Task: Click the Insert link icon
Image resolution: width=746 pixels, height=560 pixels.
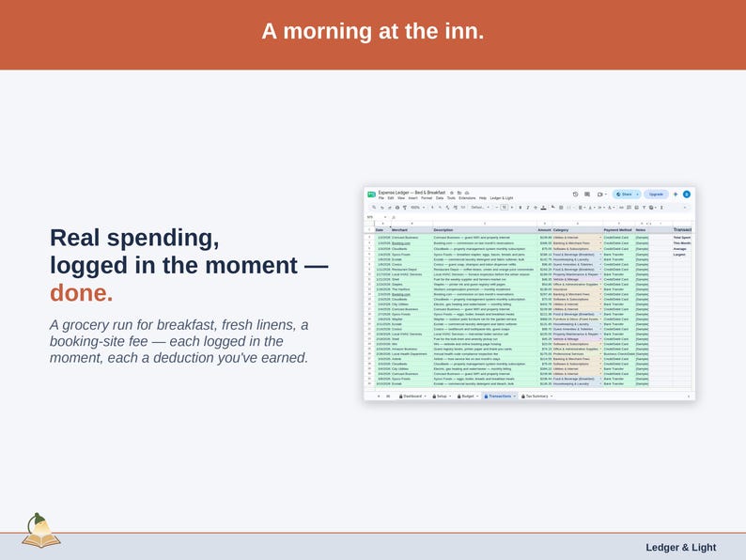Action: tap(621, 208)
